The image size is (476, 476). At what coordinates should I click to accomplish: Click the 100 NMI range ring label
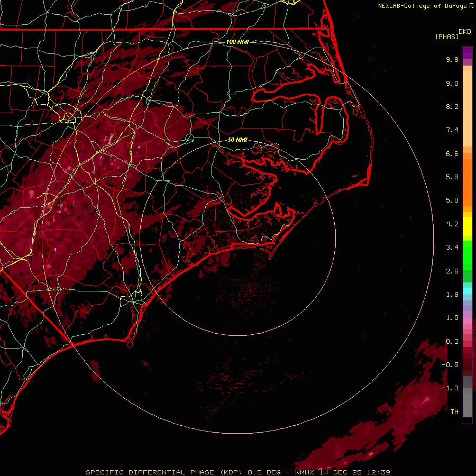(237, 42)
